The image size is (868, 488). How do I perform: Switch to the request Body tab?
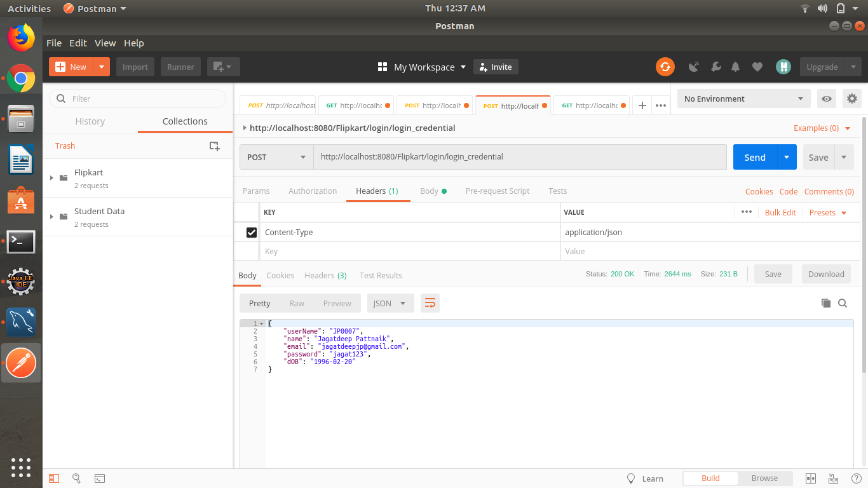(433, 191)
